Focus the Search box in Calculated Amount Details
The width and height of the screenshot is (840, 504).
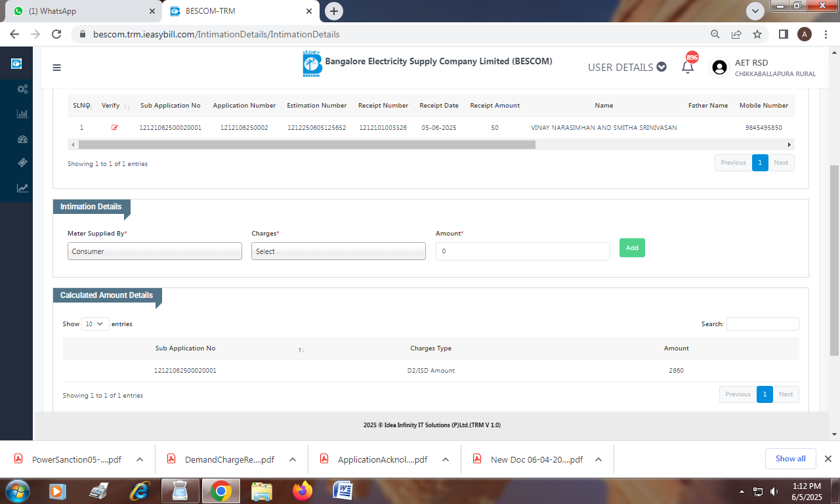coord(763,324)
